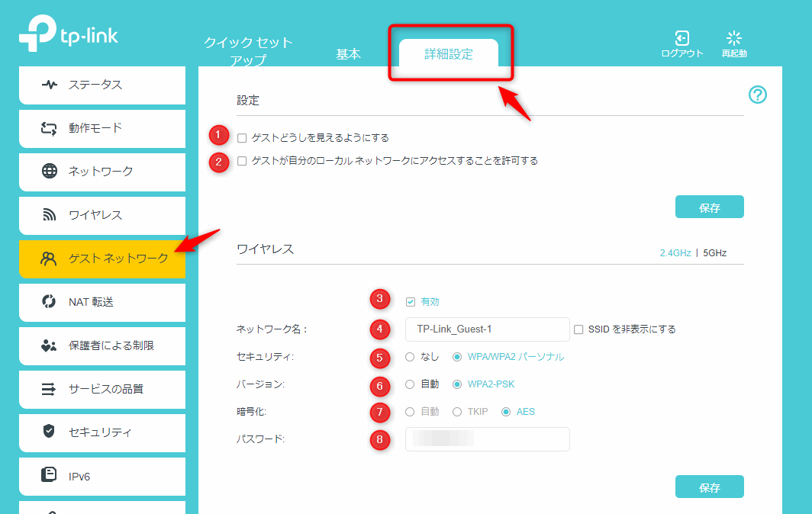Switch to the 2.4GHz band link
This screenshot has height=514, width=812.
pos(675,253)
